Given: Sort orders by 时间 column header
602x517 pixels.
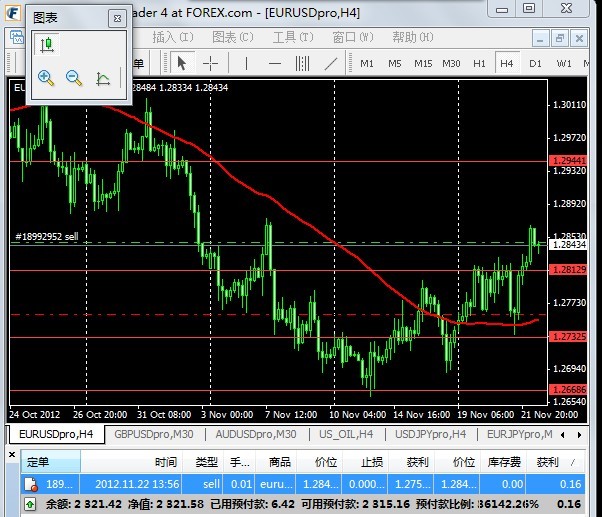Looking at the screenshot, I should click(131, 462).
